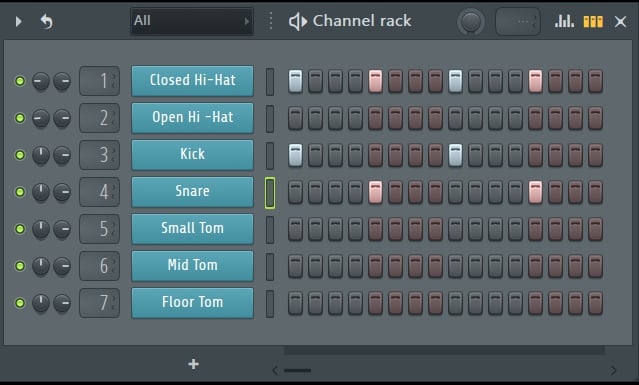This screenshot has width=639, height=385.
Task: Add a new channel with the plus button
Action: pos(194,364)
